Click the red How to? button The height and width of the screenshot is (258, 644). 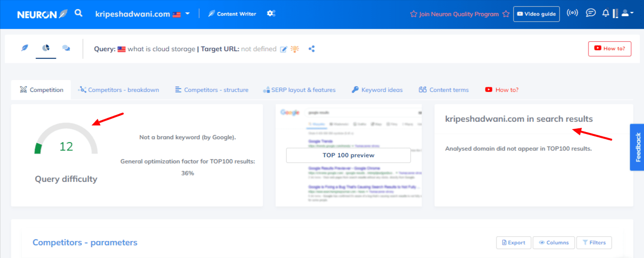pos(609,49)
